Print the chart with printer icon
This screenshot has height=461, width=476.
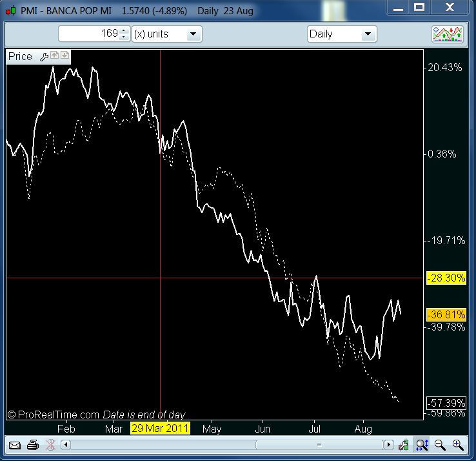33,446
